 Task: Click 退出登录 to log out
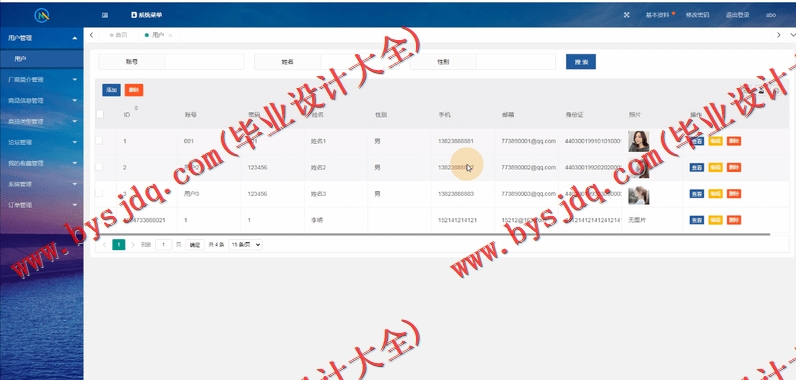738,15
